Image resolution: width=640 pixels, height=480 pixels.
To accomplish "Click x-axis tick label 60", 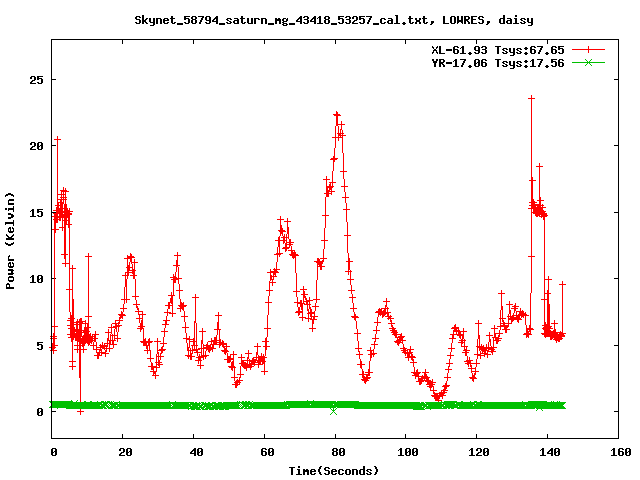I will tap(267, 452).
